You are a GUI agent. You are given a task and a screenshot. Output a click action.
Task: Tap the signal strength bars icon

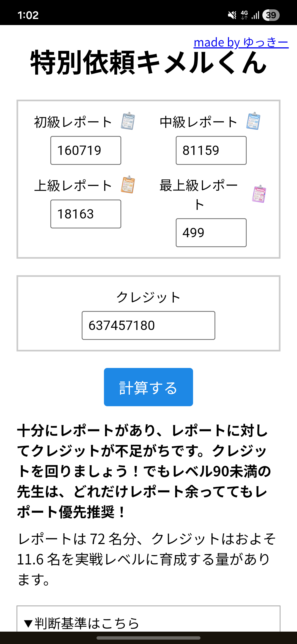point(255,15)
